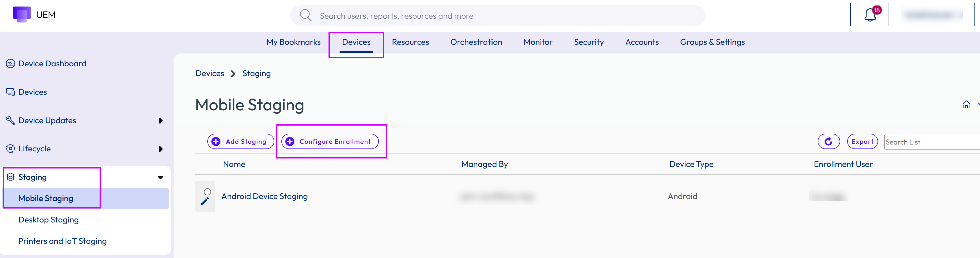Open My Bookmarks tab
Image resolution: width=980 pixels, height=258 pixels.
point(293,42)
